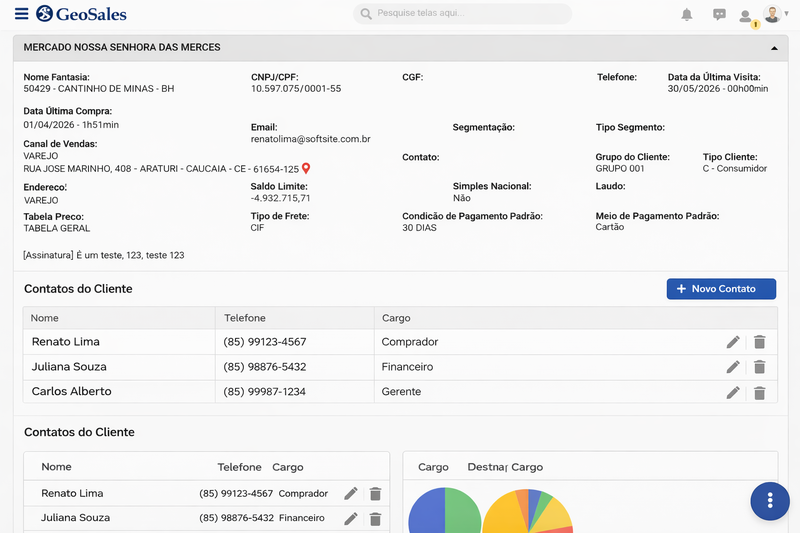This screenshot has height=533, width=800.
Task: Click the Gerente cargo cell
Action: tap(401, 392)
